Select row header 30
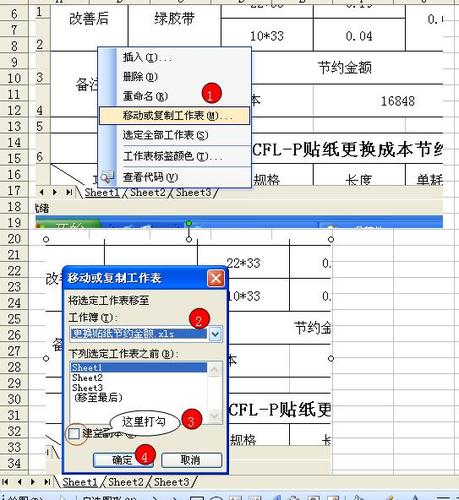The height and width of the screenshot is (500, 459). [14, 399]
